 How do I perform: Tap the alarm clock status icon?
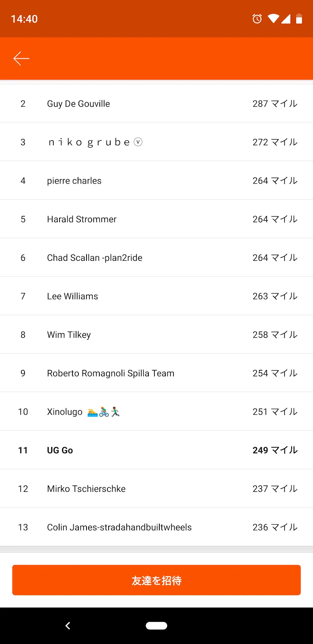(257, 19)
